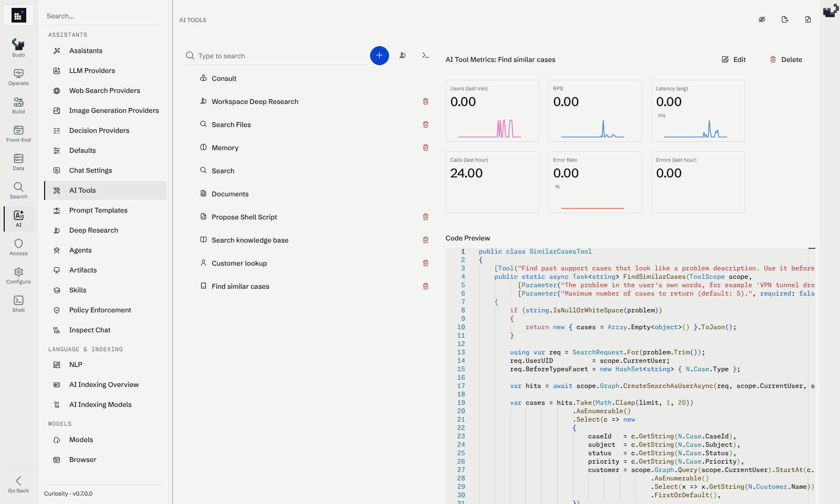Open Inspect Chat in sidebar
840x504 pixels.
point(106,330)
